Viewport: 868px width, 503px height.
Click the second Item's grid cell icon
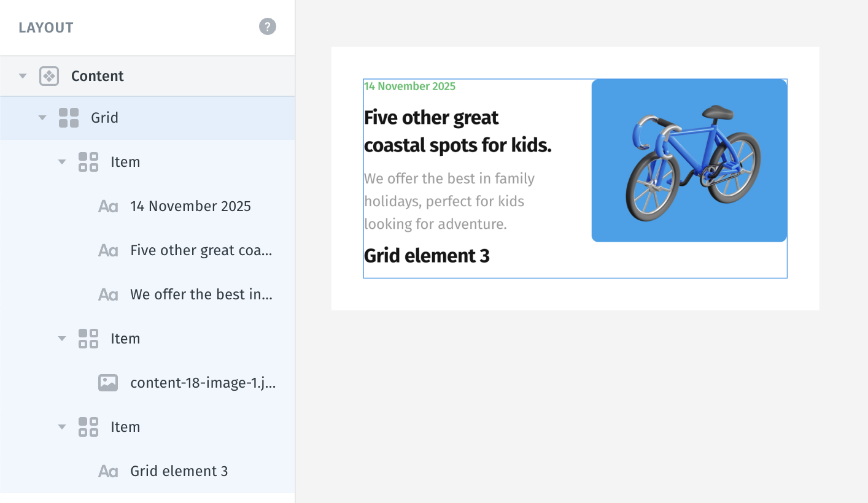[88, 339]
